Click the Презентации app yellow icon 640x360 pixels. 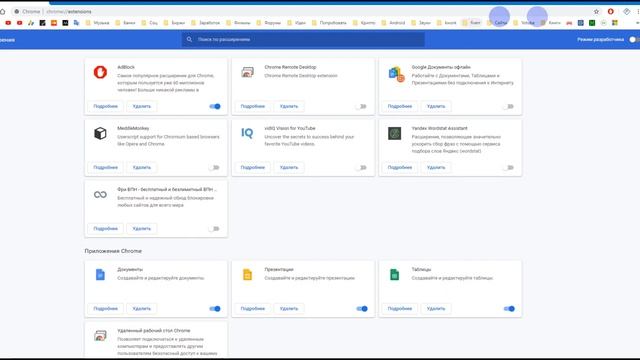point(247,275)
